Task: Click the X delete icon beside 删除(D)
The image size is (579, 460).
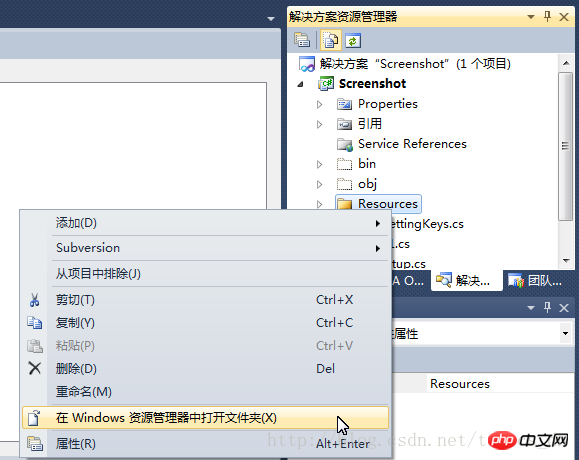Action: [35, 368]
